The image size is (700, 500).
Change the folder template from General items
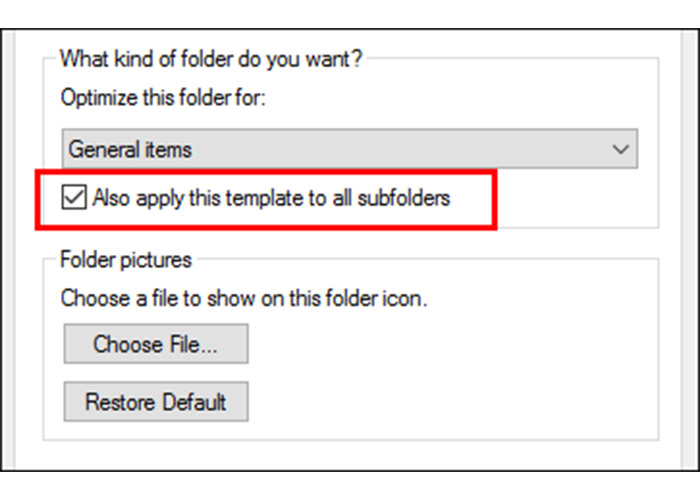(349, 150)
